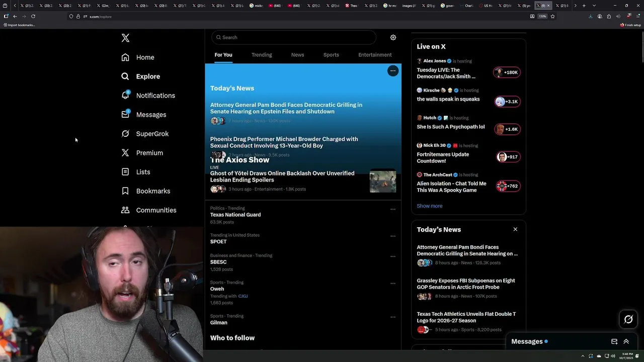
Task: Click Show more under Live on X
Action: [430, 206]
